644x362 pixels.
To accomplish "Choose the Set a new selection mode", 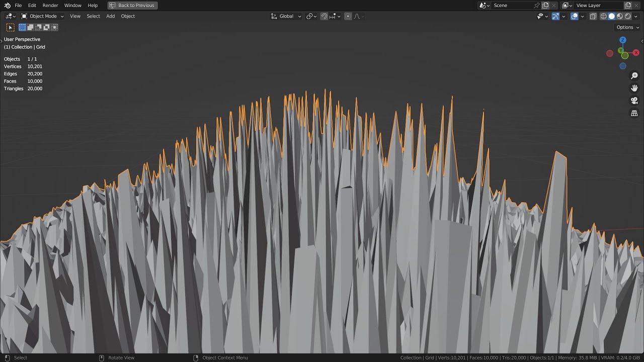I will click(x=23, y=27).
